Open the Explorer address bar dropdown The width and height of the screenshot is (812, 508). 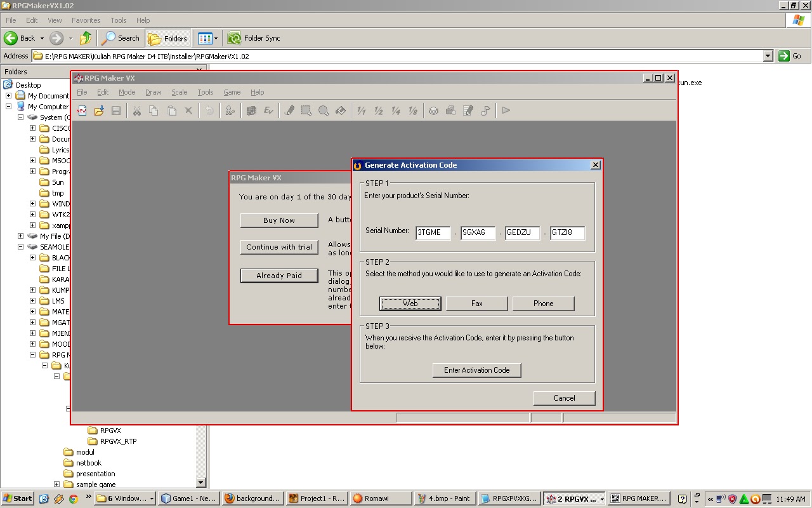768,56
